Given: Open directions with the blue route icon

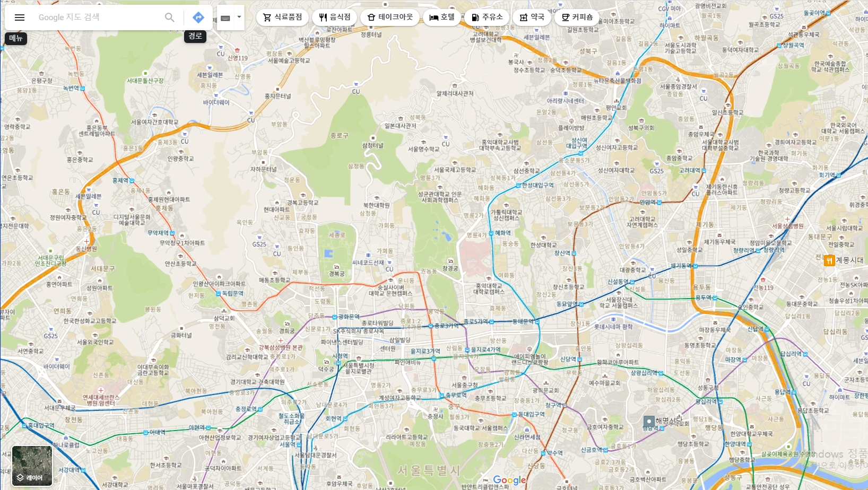Looking at the screenshot, I should [x=198, y=17].
